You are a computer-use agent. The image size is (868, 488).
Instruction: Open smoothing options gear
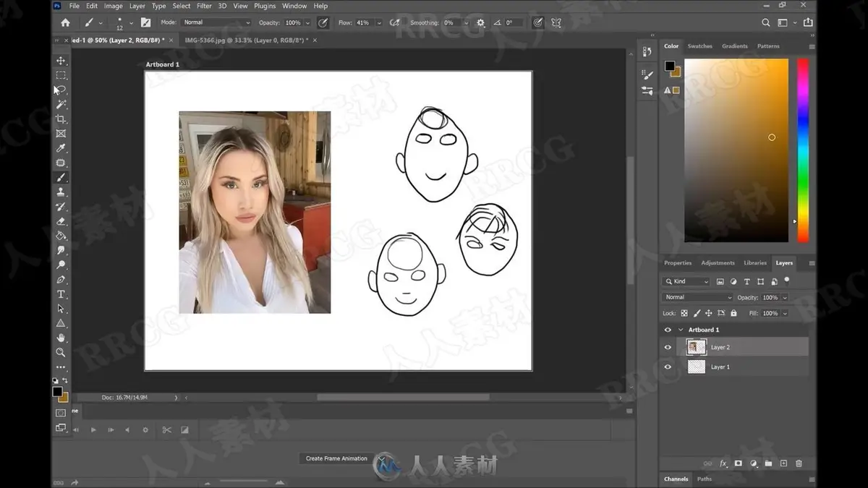[x=481, y=22]
